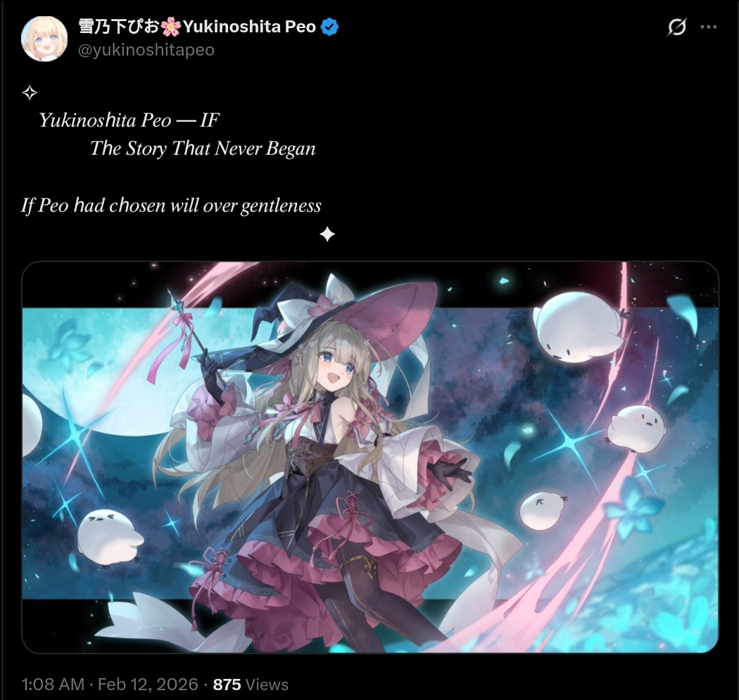
Task: Click the Yukinoshita Peo display name
Action: [249, 26]
